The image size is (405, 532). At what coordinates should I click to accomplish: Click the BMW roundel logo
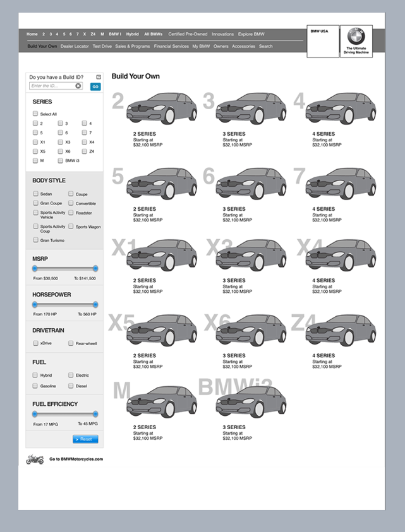(356, 37)
